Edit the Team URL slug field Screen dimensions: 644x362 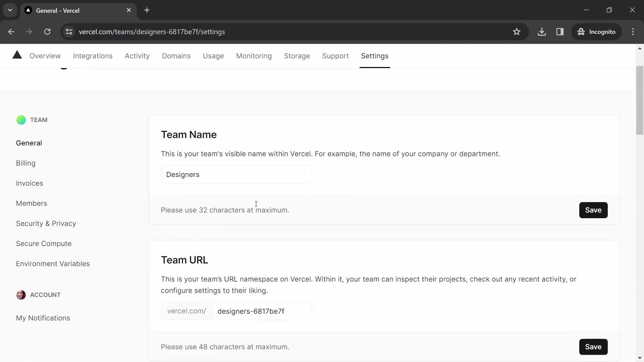[x=261, y=311]
